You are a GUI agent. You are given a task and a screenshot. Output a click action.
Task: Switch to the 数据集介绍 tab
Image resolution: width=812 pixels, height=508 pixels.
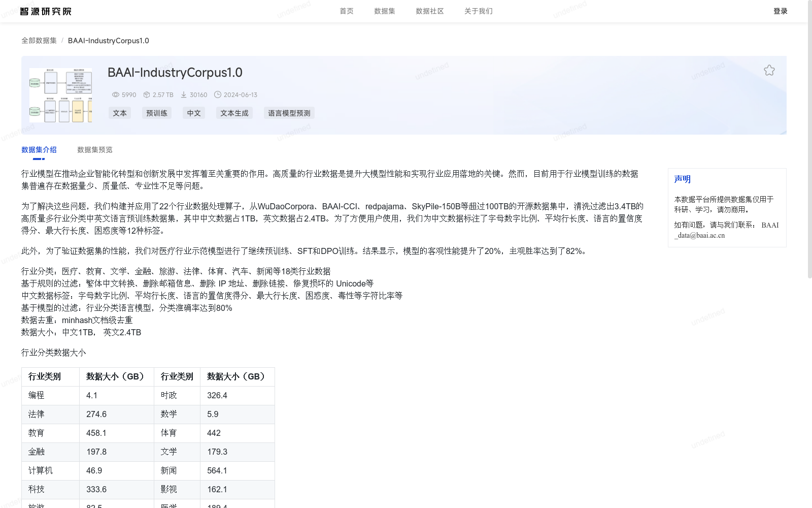click(39, 150)
